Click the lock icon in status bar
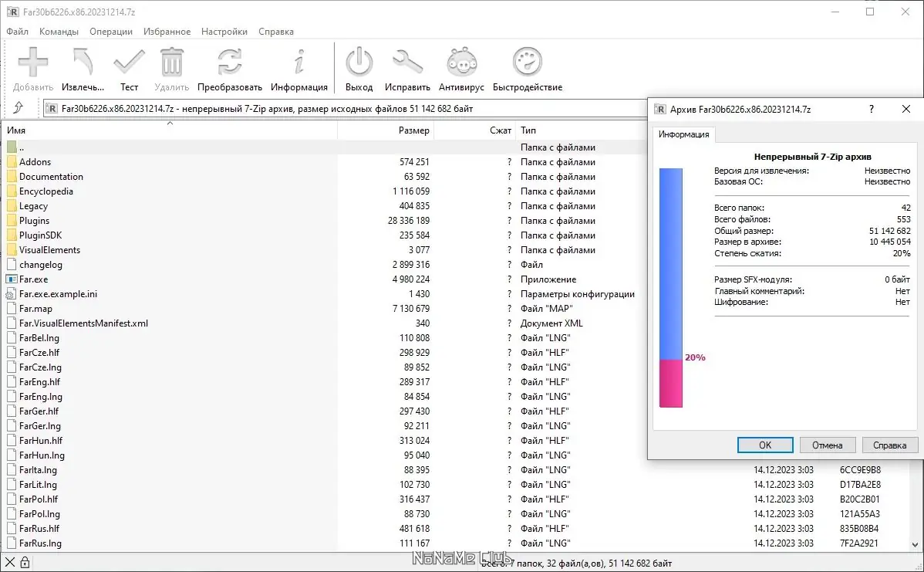924x572 pixels. click(25, 563)
